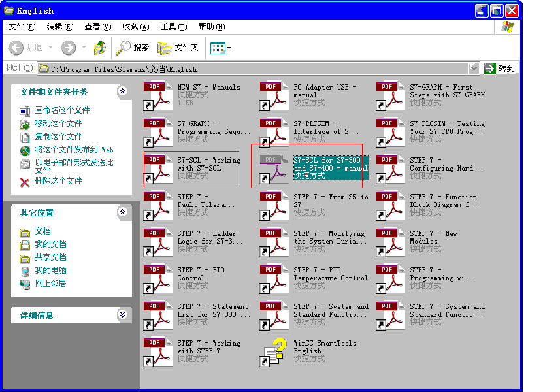Go to 我的文档 in other places

point(50,244)
